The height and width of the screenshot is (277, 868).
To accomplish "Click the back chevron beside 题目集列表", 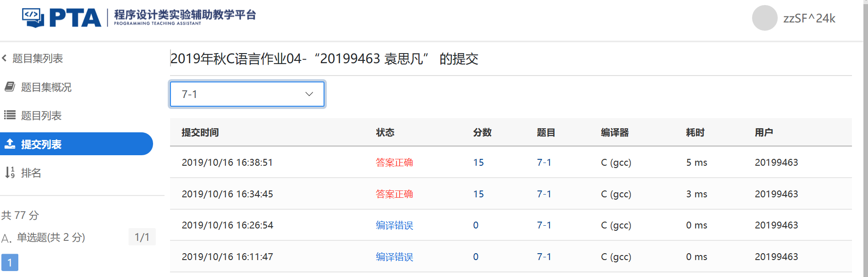I will 5,58.
